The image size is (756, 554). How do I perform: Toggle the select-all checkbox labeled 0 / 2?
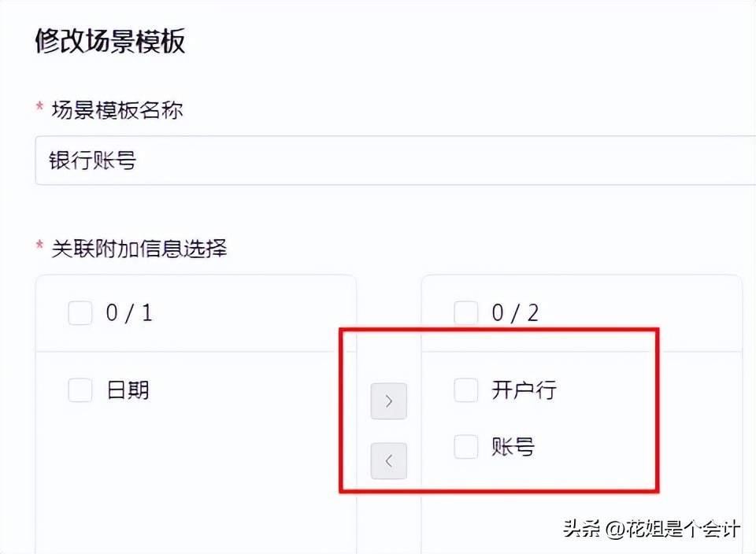pos(465,312)
